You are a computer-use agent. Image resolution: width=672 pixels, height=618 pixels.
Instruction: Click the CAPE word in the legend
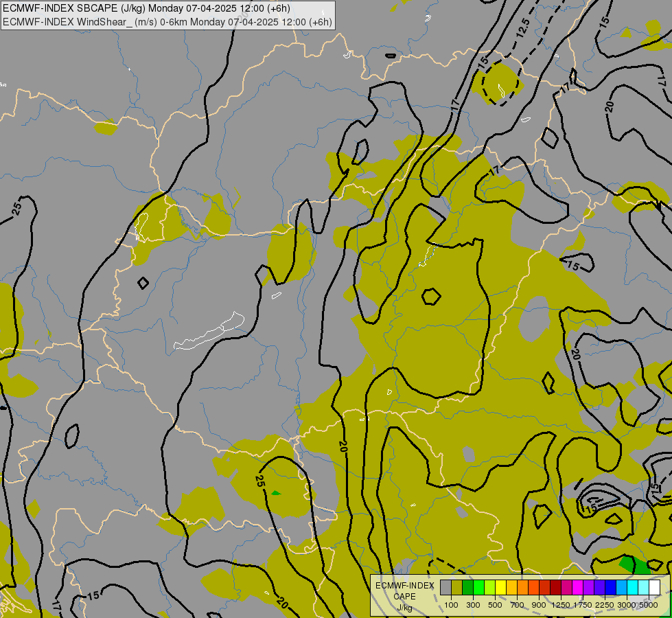pos(404,597)
